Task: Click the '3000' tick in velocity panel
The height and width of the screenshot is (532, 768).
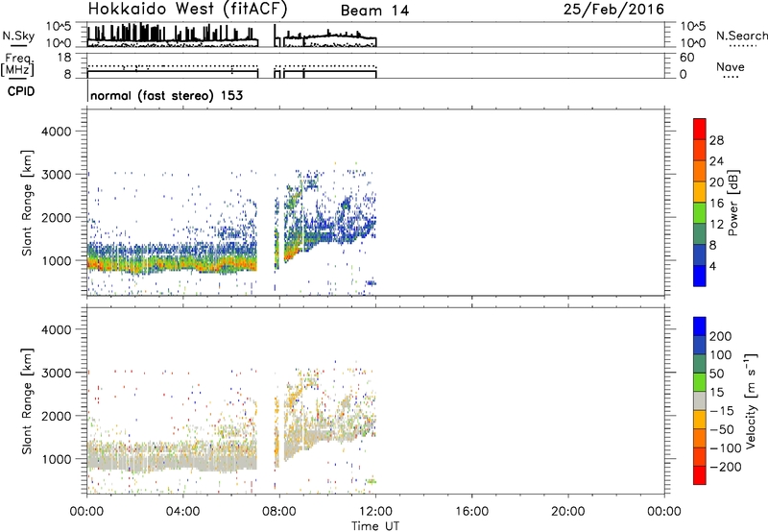Action: (x=57, y=373)
